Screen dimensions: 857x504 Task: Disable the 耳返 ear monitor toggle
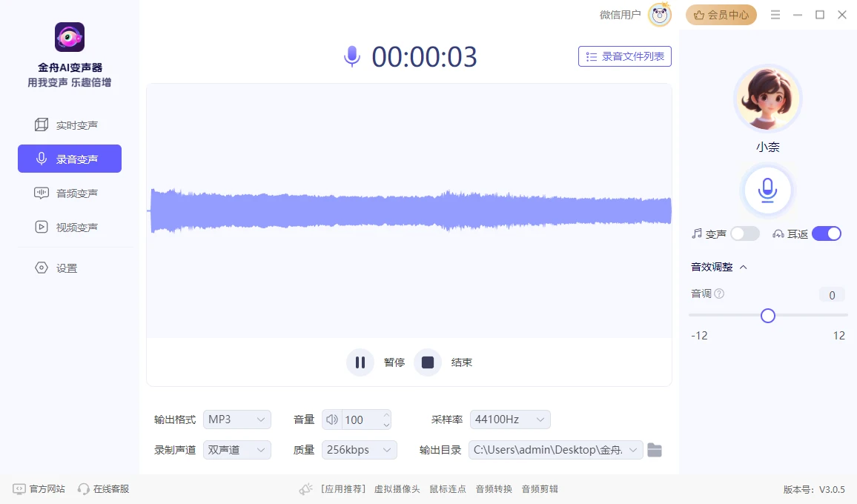pyautogui.click(x=827, y=233)
